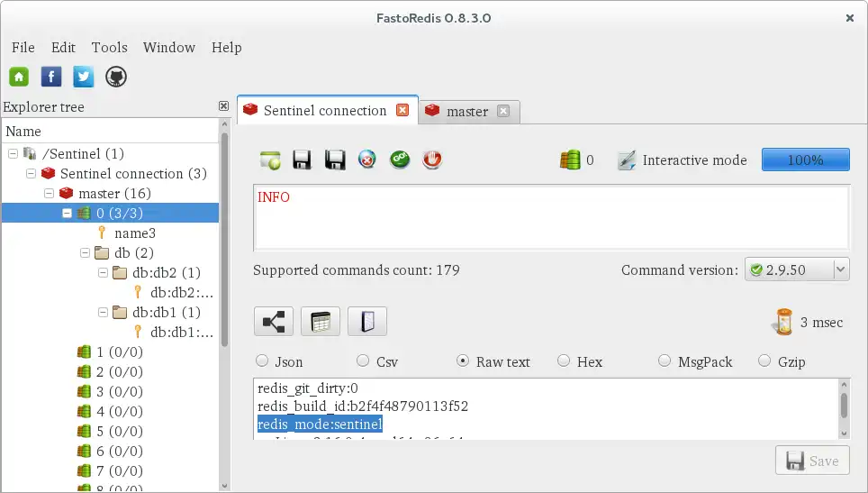Select database 5 (0/0)
The width and height of the screenshot is (868, 493).
coord(119,431)
